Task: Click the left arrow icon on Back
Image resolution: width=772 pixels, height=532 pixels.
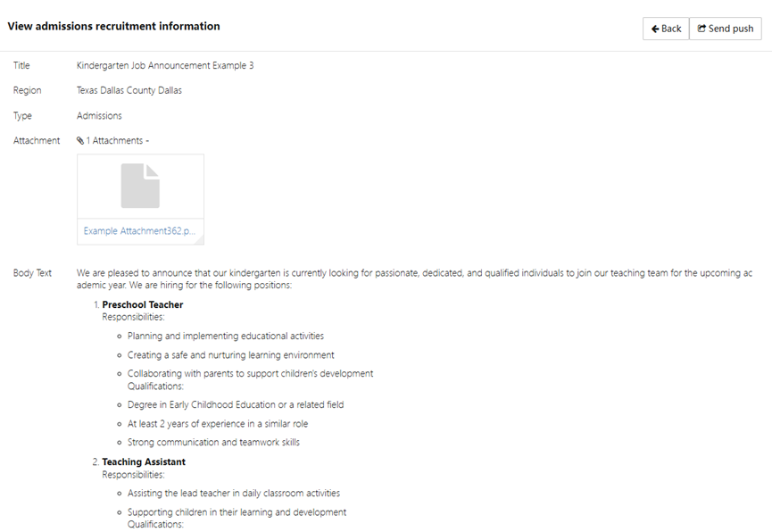Action: pyautogui.click(x=655, y=29)
